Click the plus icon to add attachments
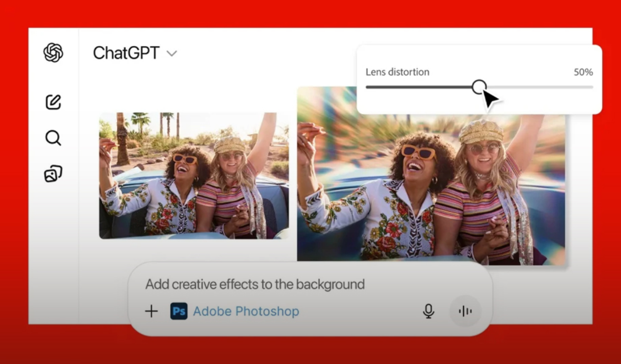This screenshot has height=364, width=621. [x=151, y=311]
